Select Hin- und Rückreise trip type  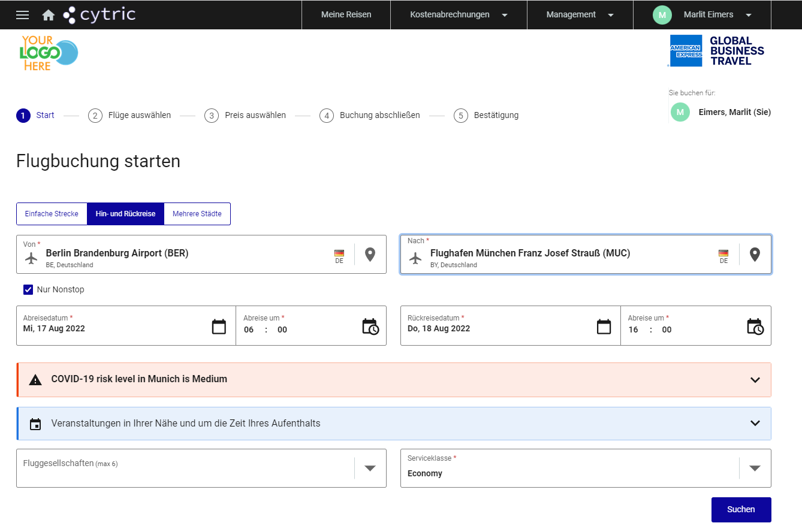(125, 214)
